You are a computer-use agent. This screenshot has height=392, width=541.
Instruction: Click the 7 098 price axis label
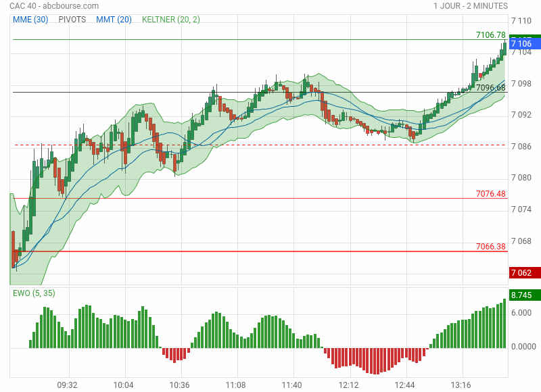point(521,84)
